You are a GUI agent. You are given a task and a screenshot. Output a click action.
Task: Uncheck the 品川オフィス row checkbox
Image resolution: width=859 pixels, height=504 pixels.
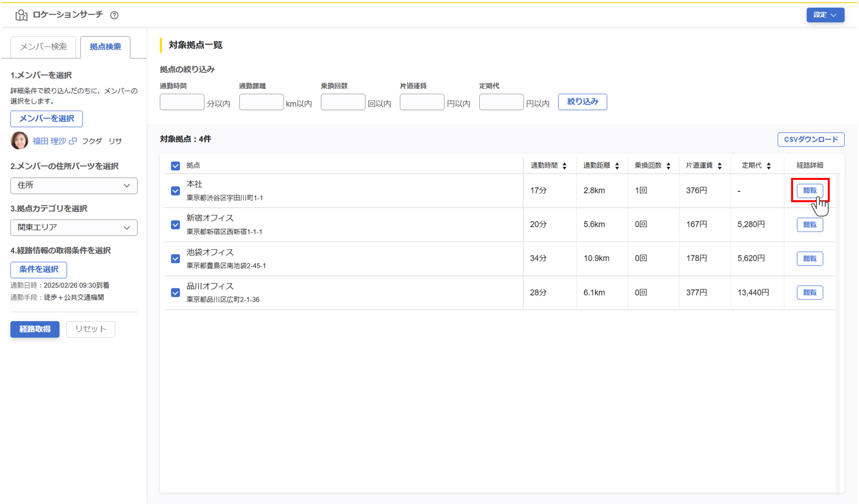(x=175, y=293)
